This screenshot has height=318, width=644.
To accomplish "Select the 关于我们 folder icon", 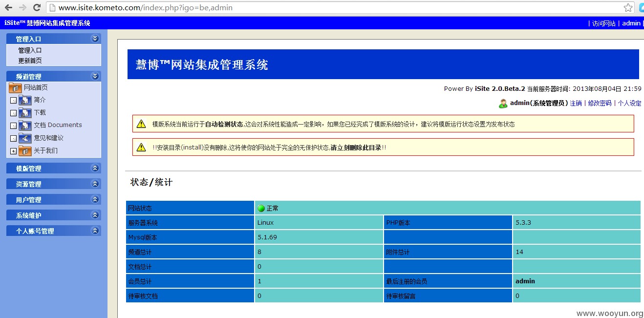I will (x=25, y=151).
